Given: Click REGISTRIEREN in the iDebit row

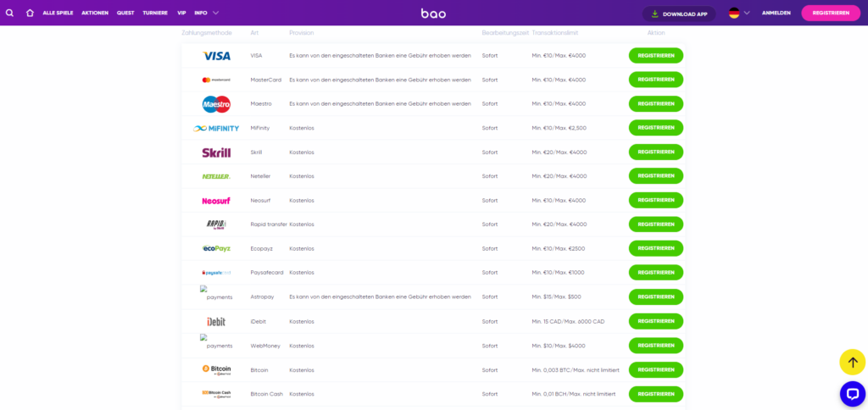Looking at the screenshot, I should pyautogui.click(x=656, y=321).
